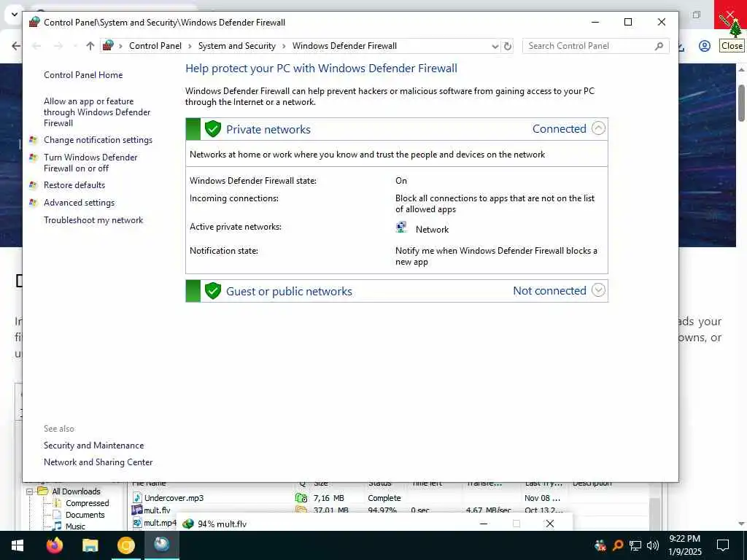747x560 pixels.
Task: Click the active Network computer icon
Action: [x=401, y=227]
